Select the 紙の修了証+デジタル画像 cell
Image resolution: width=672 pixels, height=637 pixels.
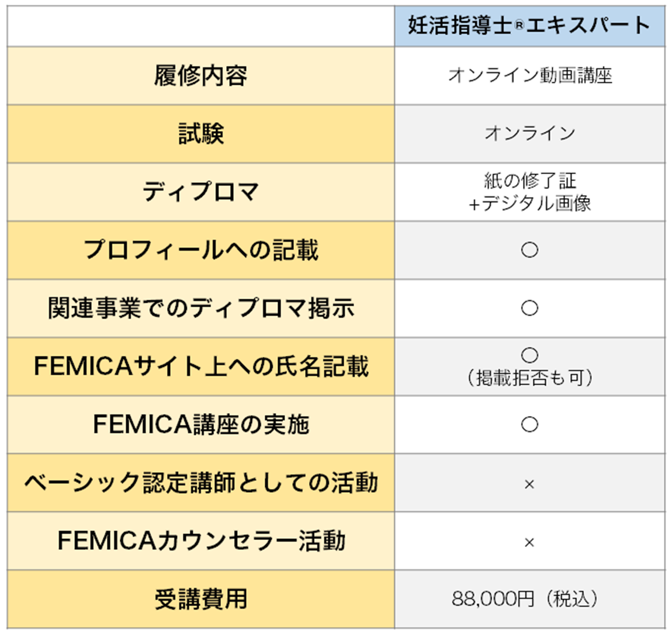(x=529, y=192)
